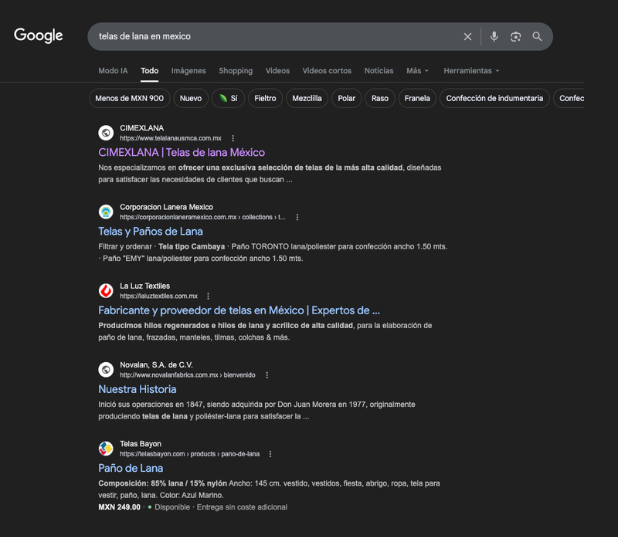618x537 pixels.
Task: Click the MXN 249.00 price text
Action: pyautogui.click(x=119, y=507)
